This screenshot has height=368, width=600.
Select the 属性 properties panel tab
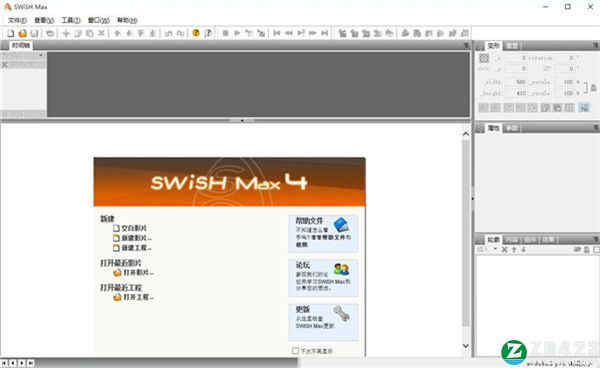(493, 128)
